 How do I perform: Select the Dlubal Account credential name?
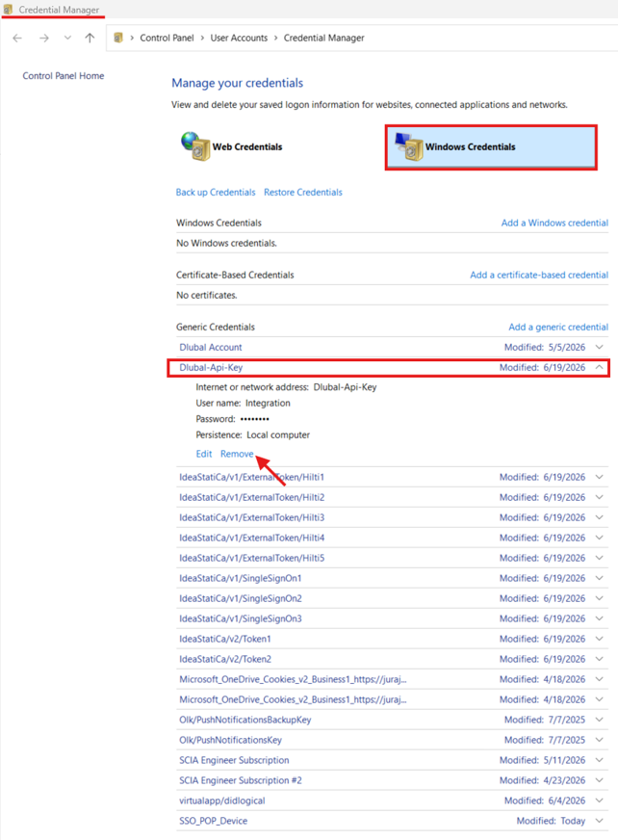pyautogui.click(x=211, y=347)
